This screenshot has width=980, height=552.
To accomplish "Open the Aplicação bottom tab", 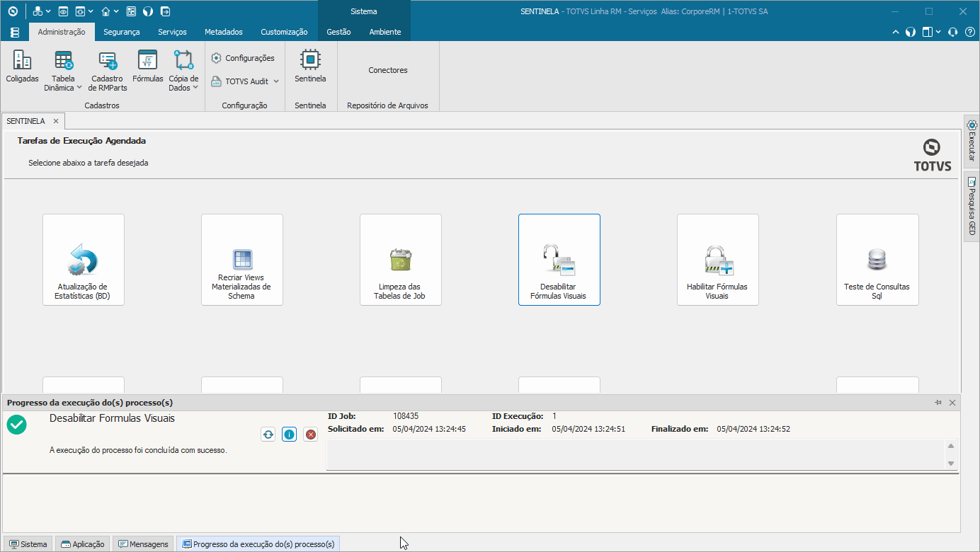I will tap(83, 544).
